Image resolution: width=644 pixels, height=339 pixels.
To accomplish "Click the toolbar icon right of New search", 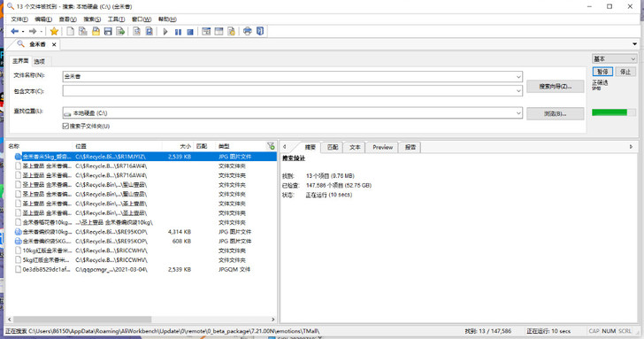I will click(83, 31).
